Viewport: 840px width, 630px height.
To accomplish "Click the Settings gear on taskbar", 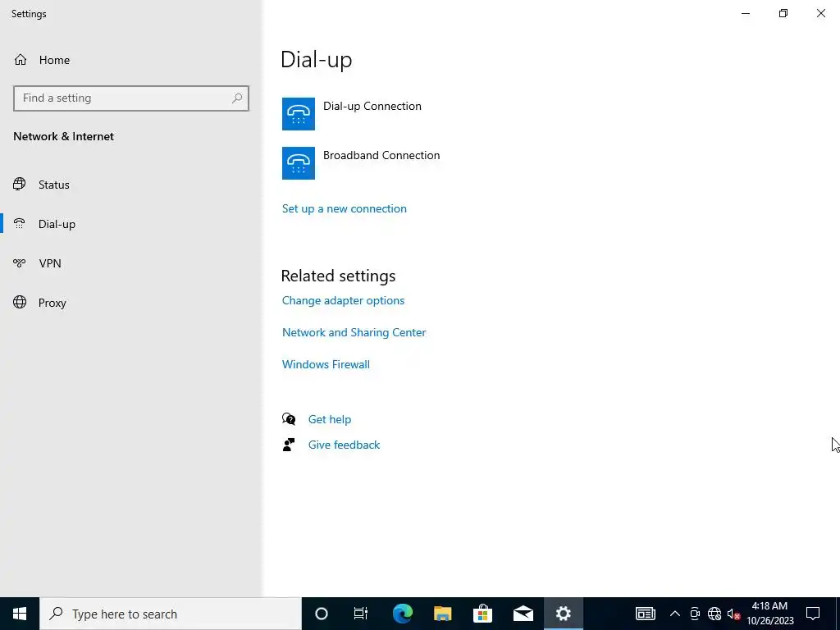I will click(563, 614).
